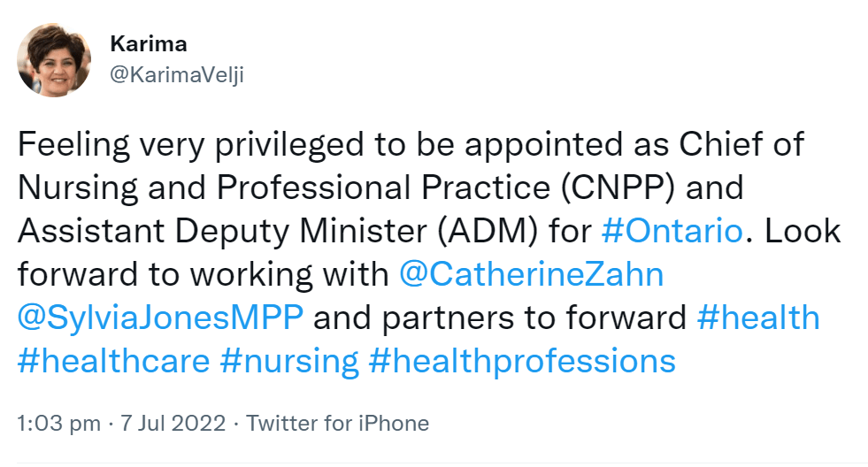The width and height of the screenshot is (868, 467).
Task: Open the @KarimaVelji handle
Action: (x=175, y=75)
